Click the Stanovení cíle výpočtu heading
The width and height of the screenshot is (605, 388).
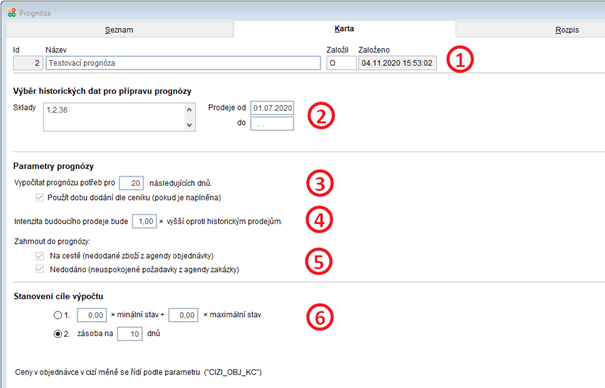tap(58, 296)
